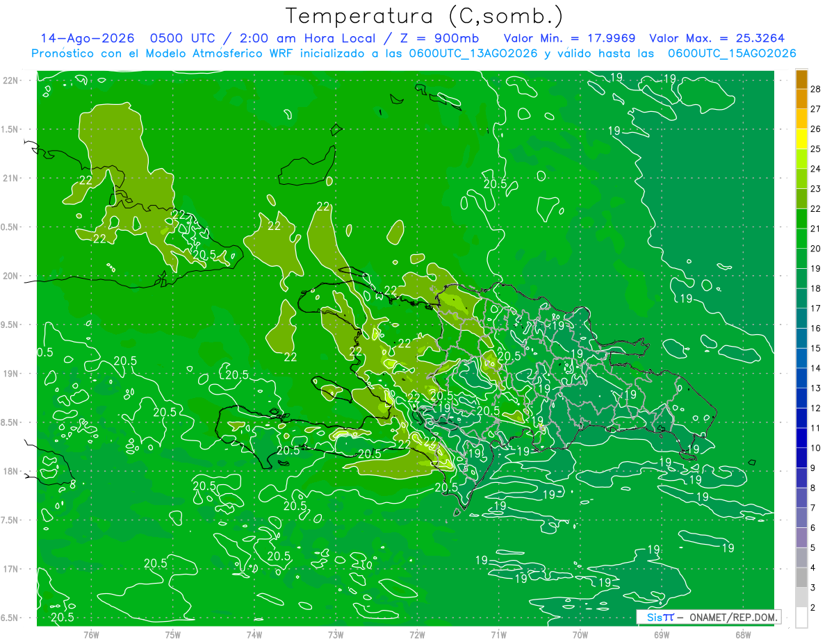Select the white bottom swatch below 2

(801, 618)
